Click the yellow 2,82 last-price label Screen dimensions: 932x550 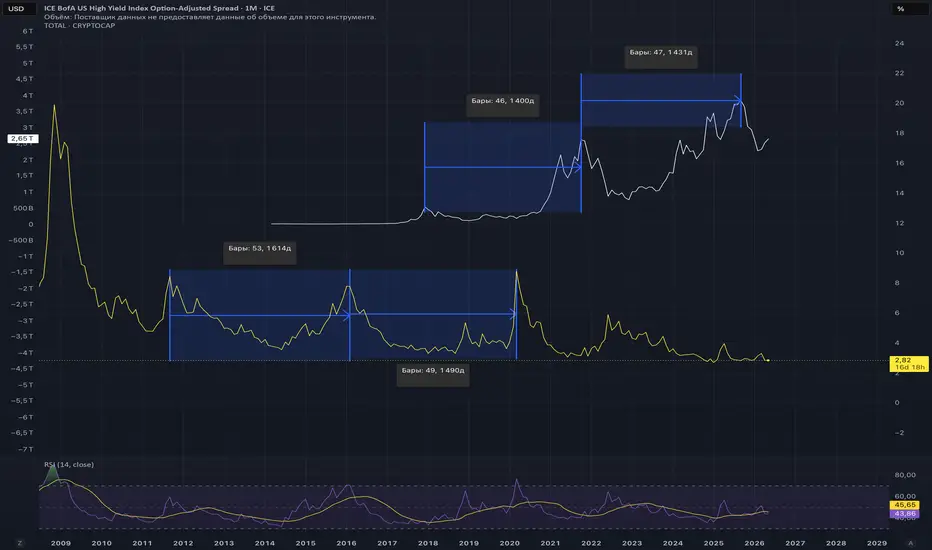point(909,363)
